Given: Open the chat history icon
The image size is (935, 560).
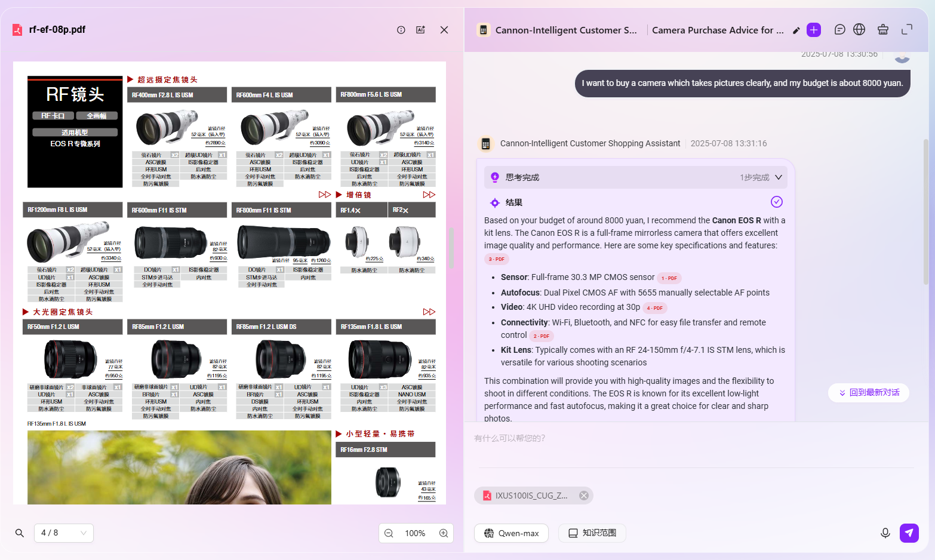Looking at the screenshot, I should pyautogui.click(x=839, y=30).
